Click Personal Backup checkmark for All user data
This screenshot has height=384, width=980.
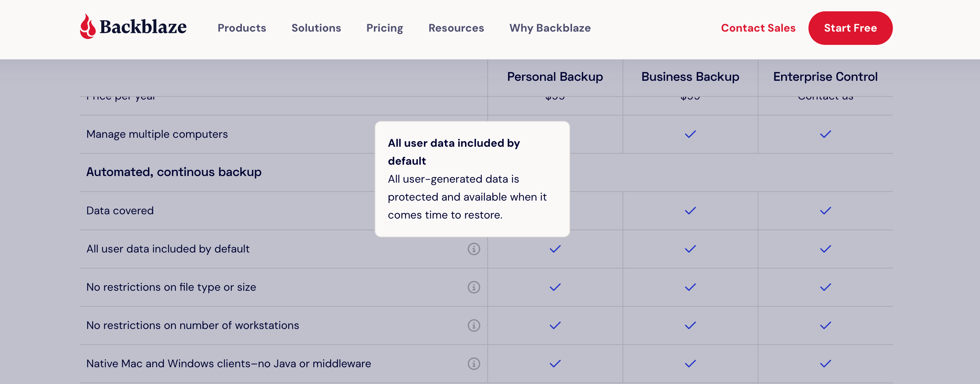[555, 249]
